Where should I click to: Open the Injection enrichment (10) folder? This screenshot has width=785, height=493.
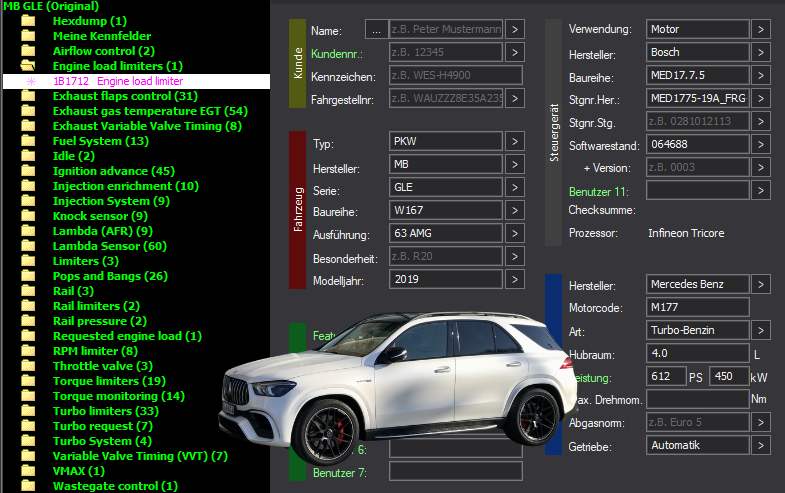pos(126,186)
